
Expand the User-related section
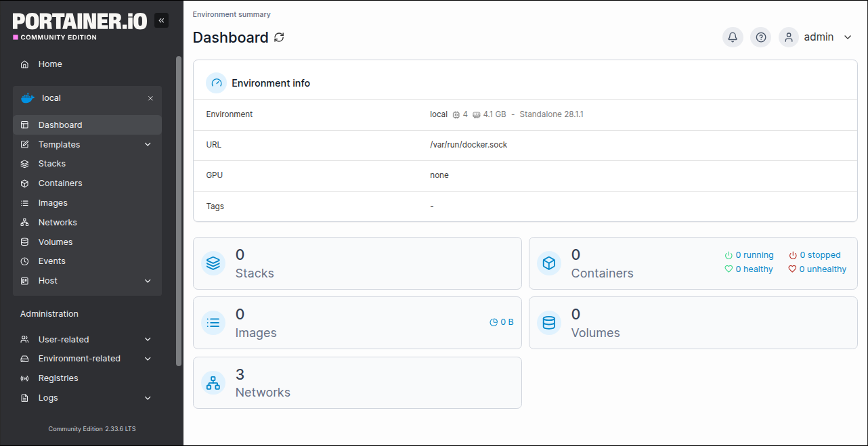click(x=148, y=340)
